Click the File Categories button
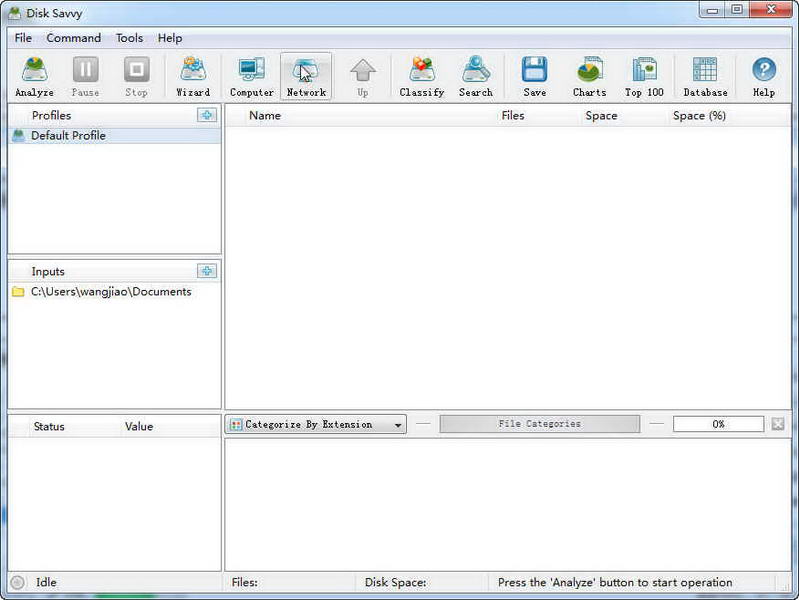799x600 pixels. click(x=540, y=424)
